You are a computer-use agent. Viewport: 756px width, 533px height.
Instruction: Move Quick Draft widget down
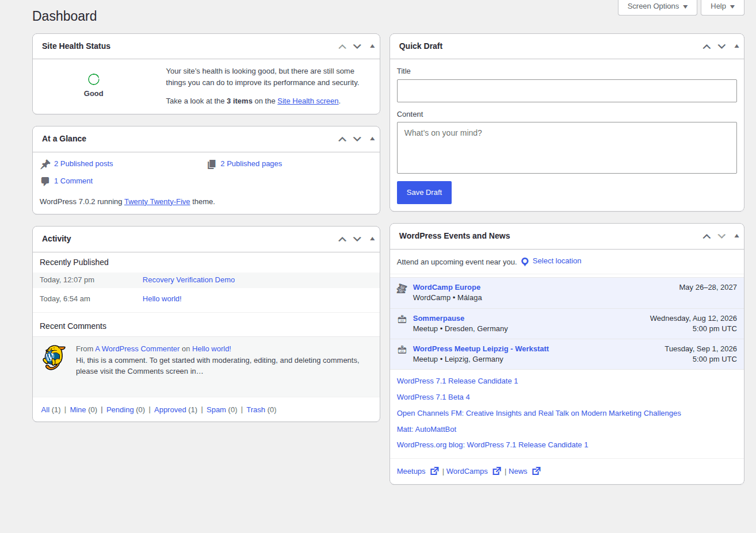pyautogui.click(x=721, y=47)
